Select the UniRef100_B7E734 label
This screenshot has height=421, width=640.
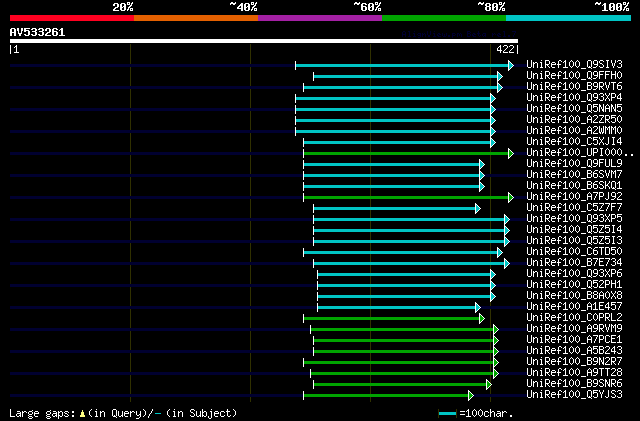[574, 263]
